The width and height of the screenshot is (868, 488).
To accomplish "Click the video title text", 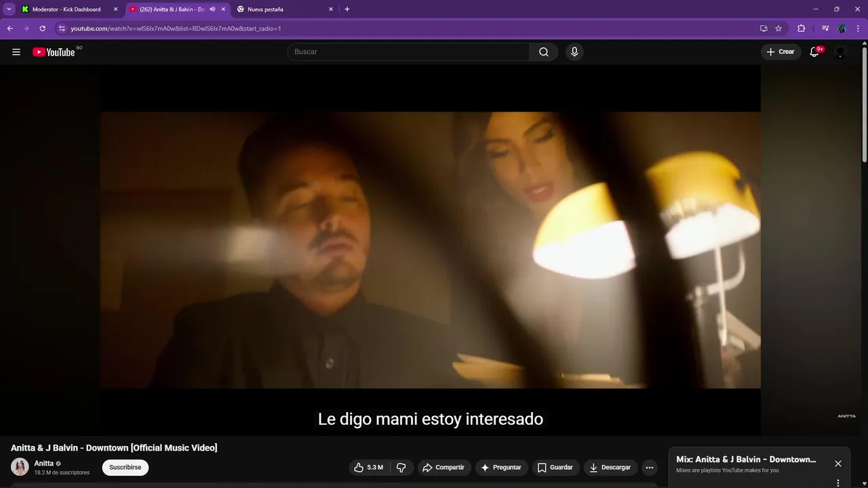I will pyautogui.click(x=114, y=448).
